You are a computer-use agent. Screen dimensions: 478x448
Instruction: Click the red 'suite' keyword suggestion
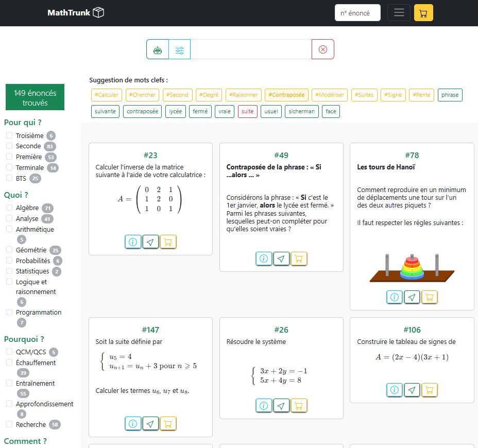(x=248, y=111)
